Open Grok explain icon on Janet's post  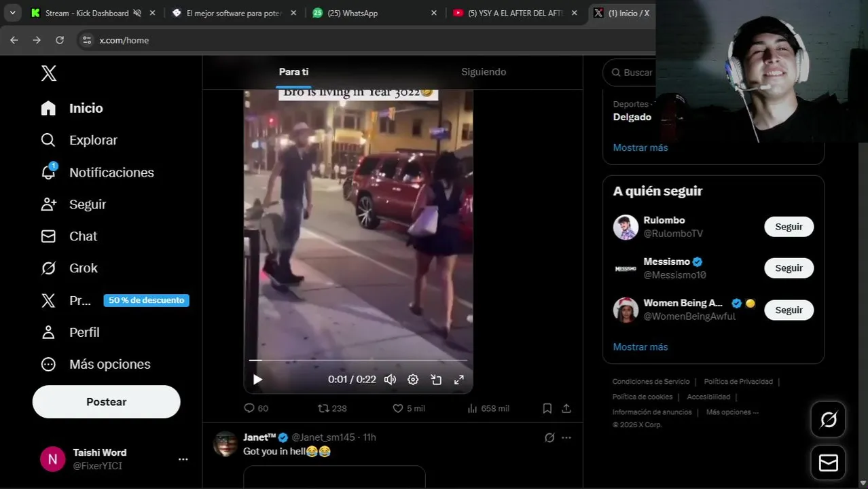[549, 437]
